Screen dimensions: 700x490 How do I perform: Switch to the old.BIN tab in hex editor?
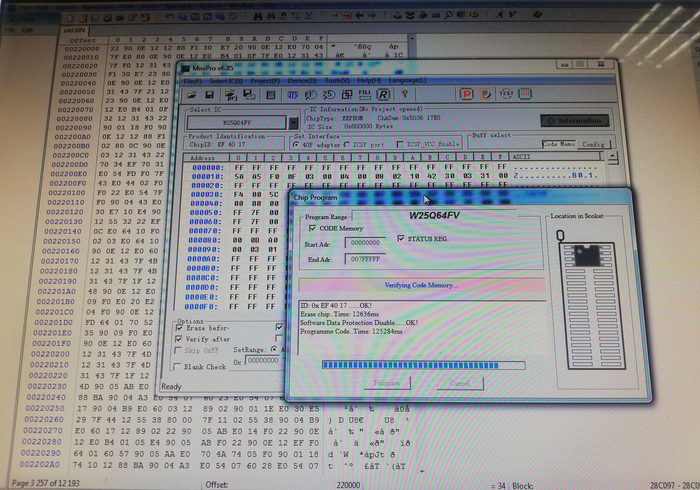tap(74, 30)
